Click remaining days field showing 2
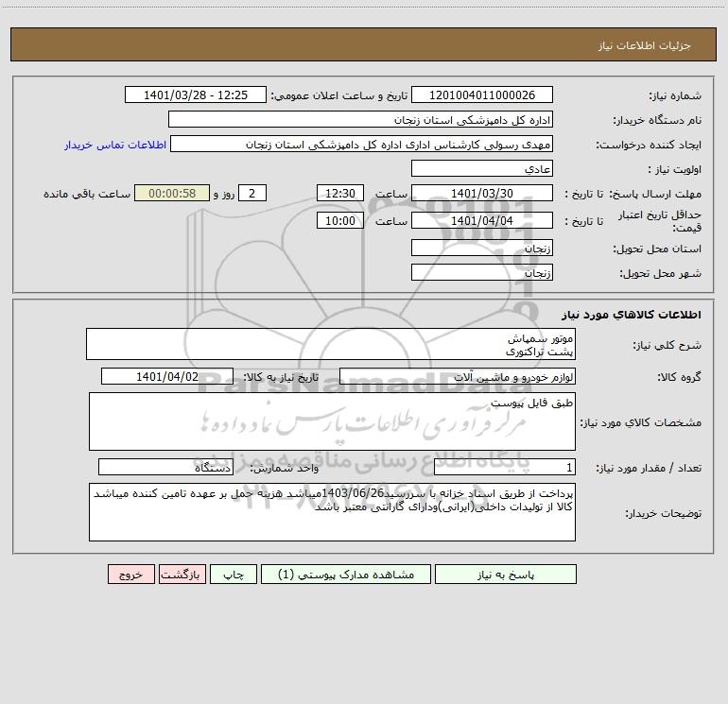Image resolution: width=728 pixels, height=704 pixels. point(252,193)
